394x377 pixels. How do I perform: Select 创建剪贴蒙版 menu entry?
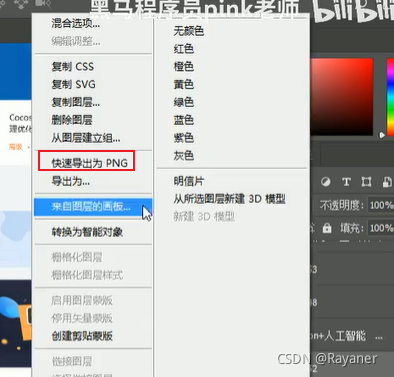click(x=82, y=336)
